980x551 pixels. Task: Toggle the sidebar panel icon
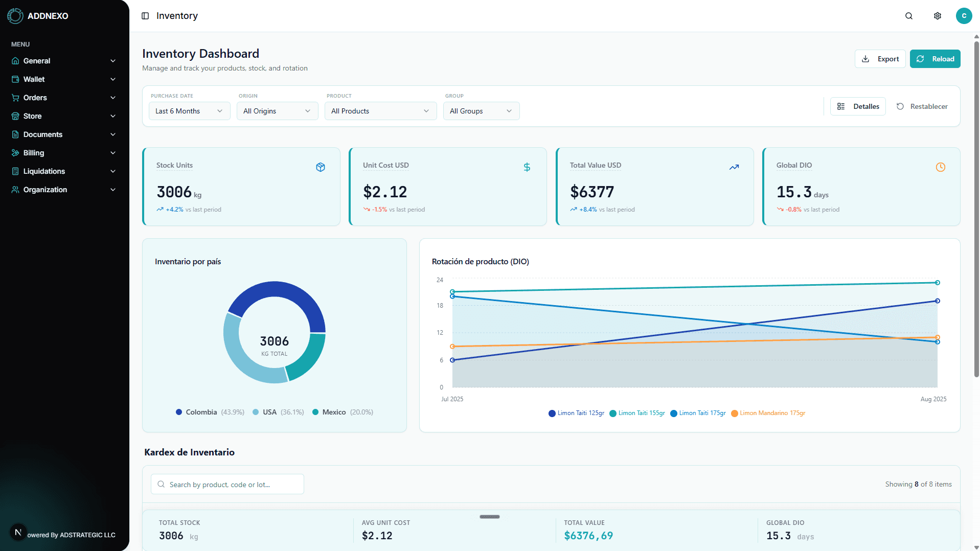145,16
